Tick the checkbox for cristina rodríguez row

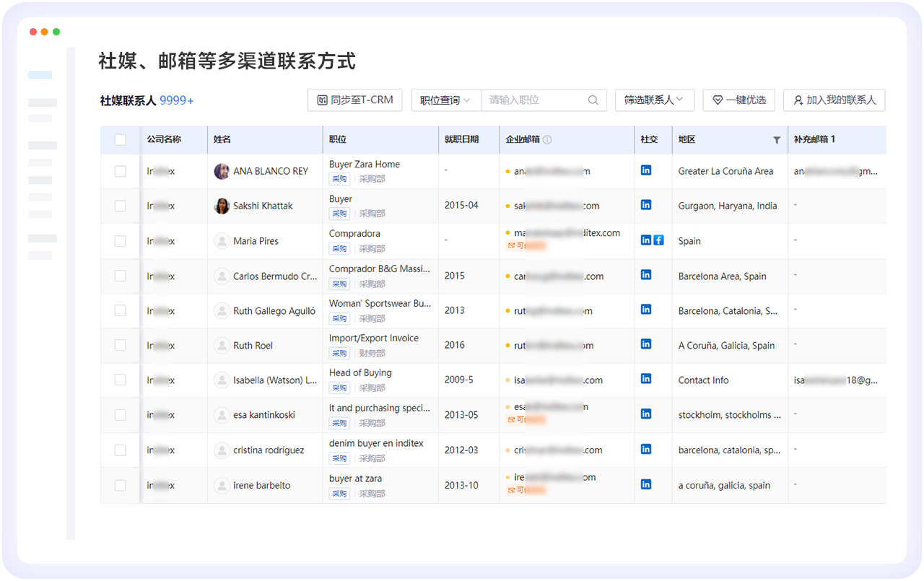(121, 450)
